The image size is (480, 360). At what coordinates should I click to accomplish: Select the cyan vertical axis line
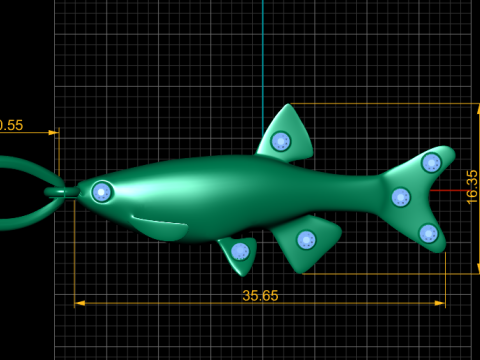263,67
